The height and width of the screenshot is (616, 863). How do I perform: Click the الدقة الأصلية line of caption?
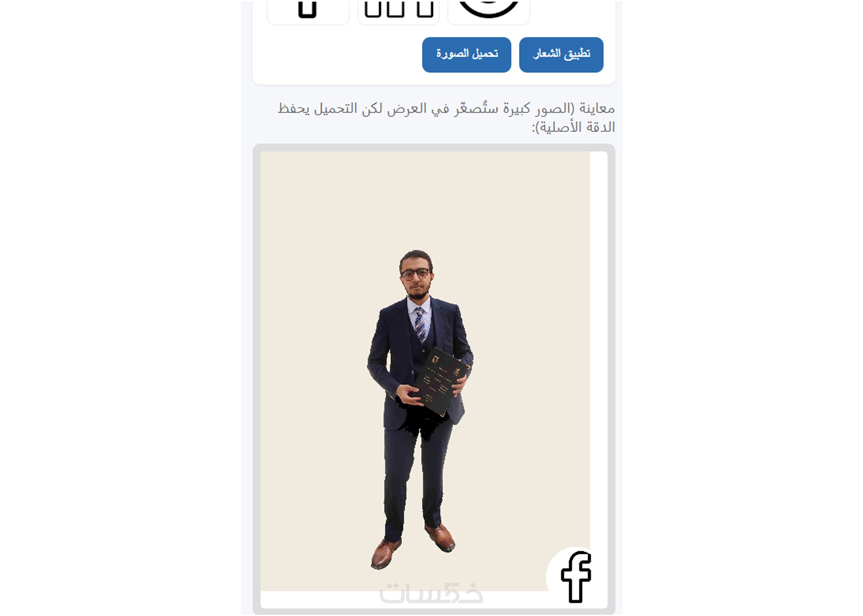(574, 127)
